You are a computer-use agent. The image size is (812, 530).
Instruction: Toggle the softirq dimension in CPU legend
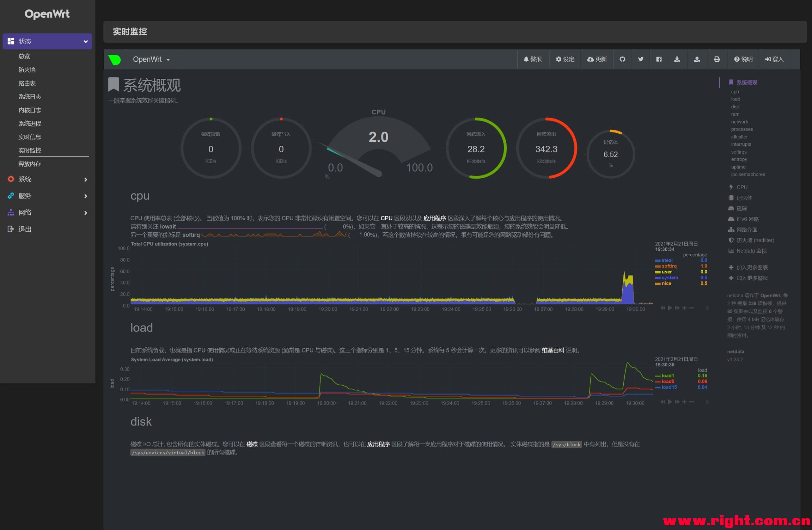point(669,267)
